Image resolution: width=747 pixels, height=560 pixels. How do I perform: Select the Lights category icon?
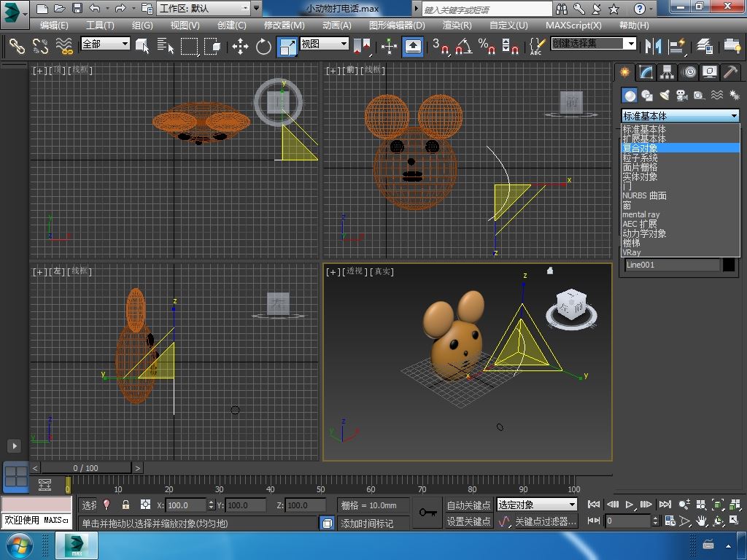pyautogui.click(x=665, y=96)
